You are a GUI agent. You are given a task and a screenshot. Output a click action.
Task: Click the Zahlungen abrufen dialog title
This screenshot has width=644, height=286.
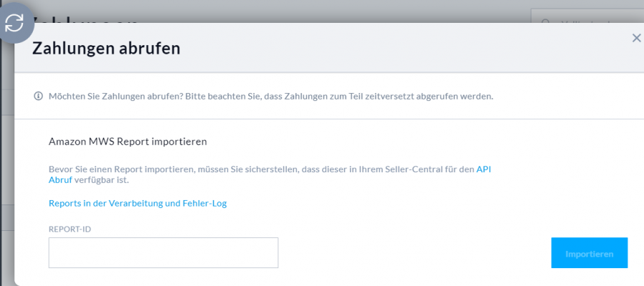106,49
